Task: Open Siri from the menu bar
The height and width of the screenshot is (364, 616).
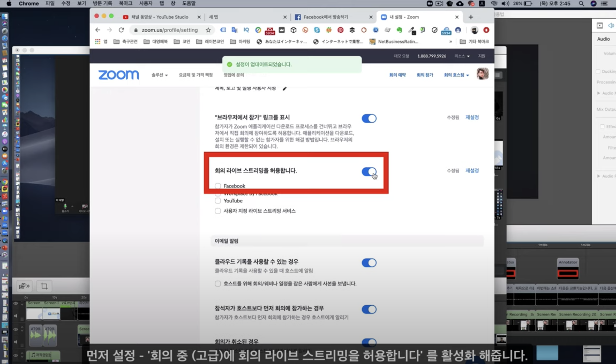Action: 593,3
